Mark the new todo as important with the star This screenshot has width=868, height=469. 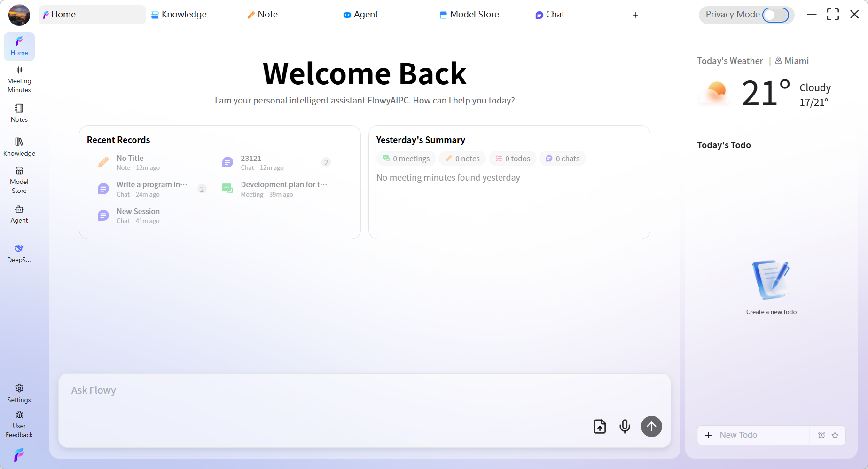(x=835, y=435)
